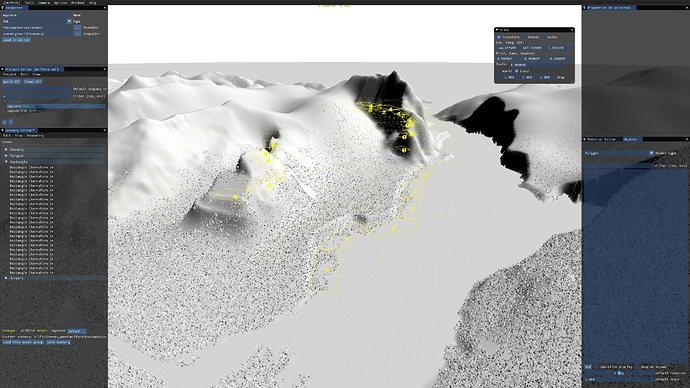The image size is (690, 388).
Task: Click the Load in Editor button
Action: coord(17,40)
